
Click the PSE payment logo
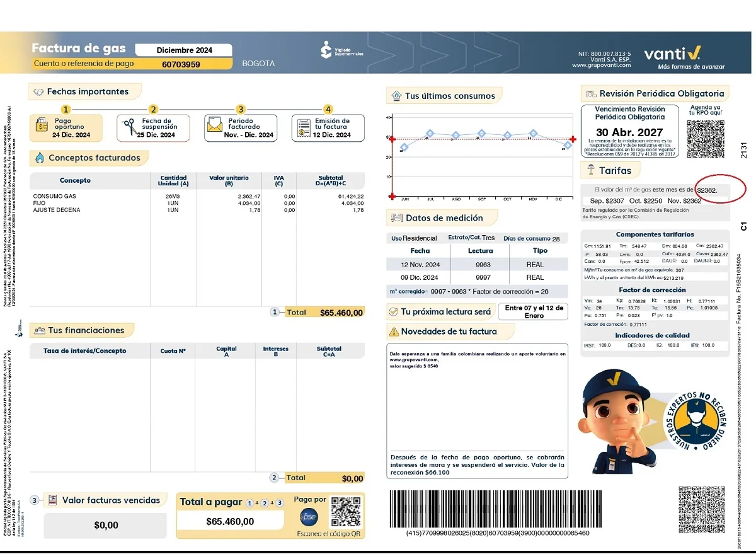(309, 517)
